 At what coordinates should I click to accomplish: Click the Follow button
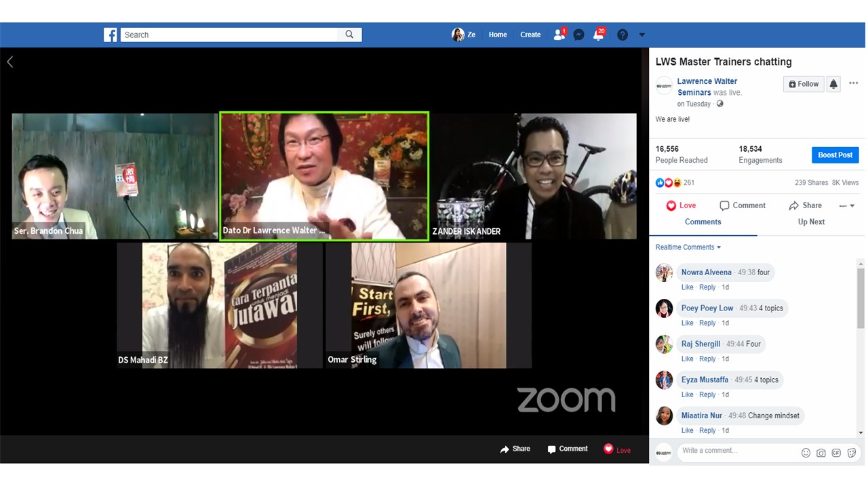point(804,84)
